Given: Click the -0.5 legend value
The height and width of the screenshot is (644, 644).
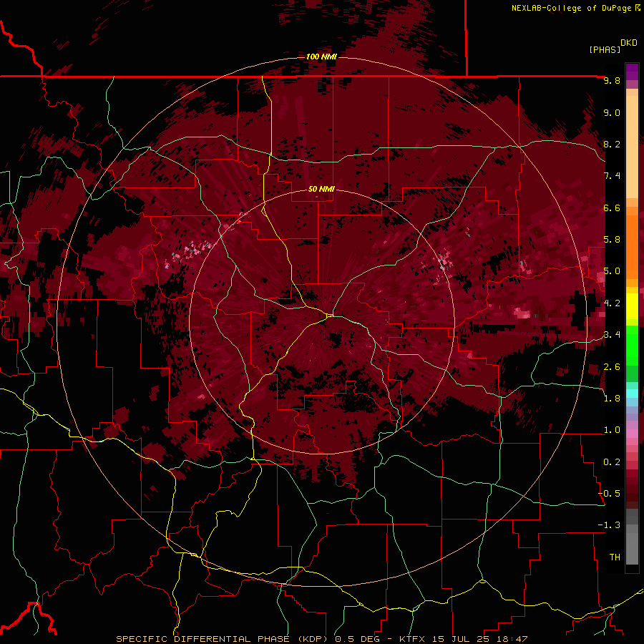Looking at the screenshot, I should tap(610, 494).
